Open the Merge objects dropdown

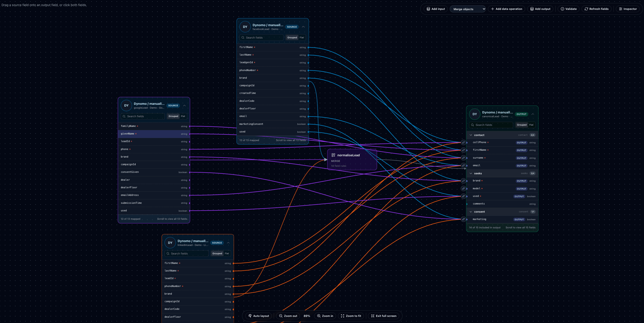[x=468, y=9]
